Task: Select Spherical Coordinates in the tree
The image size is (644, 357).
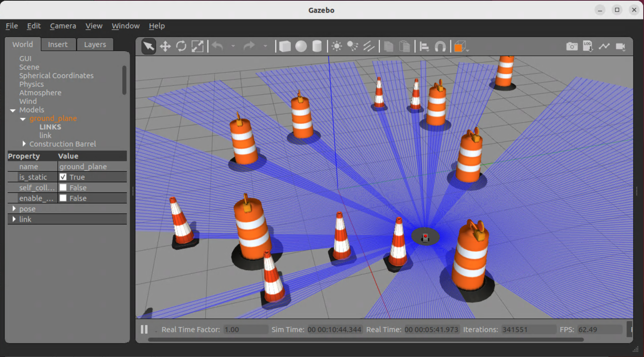Action: tap(57, 76)
